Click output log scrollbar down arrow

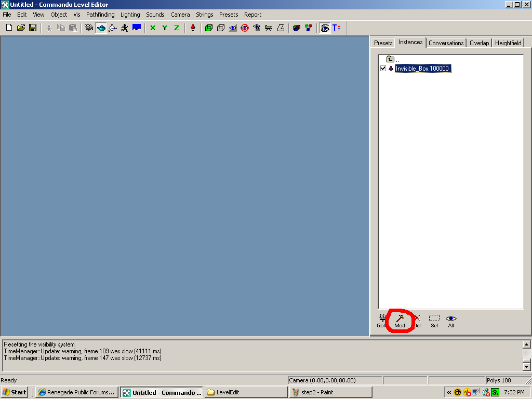coord(526,367)
